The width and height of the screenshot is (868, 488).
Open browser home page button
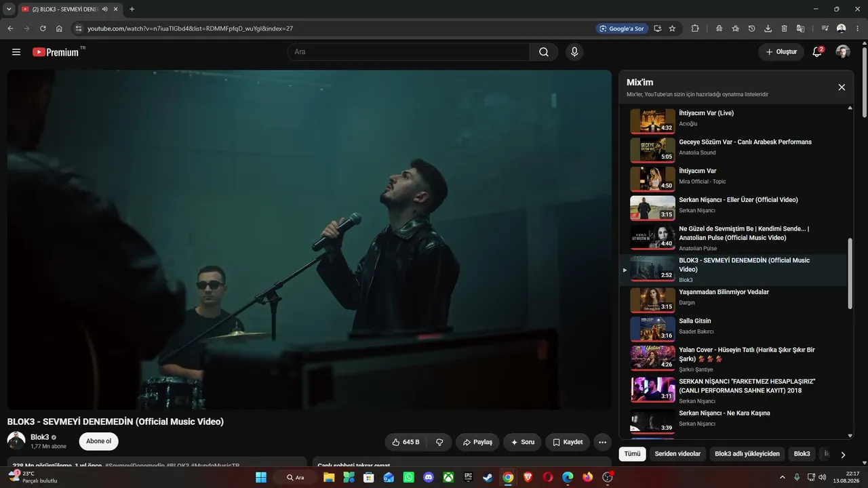pos(59,28)
